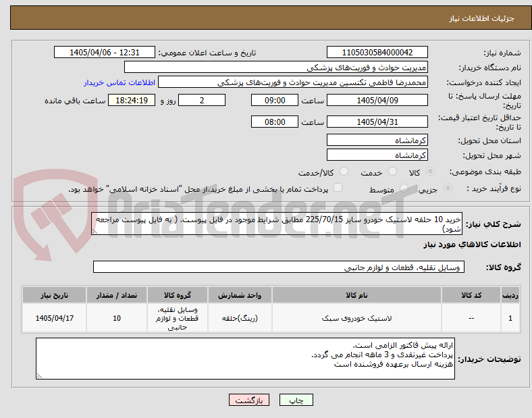Click the کد کالا column header
This screenshot has height=418, width=532.
pyautogui.click(x=471, y=295)
